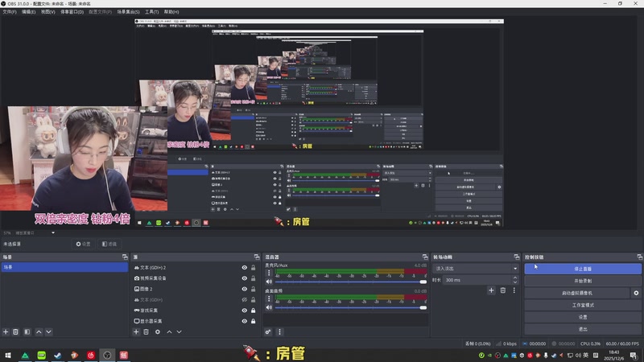
Task: Decrease transition duration with stepper down arrow
Action: [515, 282]
